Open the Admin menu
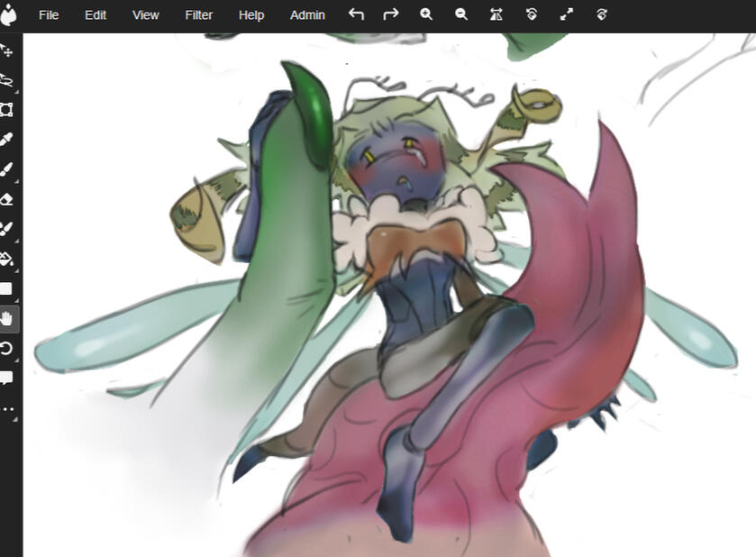This screenshot has width=756, height=557. pyautogui.click(x=307, y=15)
